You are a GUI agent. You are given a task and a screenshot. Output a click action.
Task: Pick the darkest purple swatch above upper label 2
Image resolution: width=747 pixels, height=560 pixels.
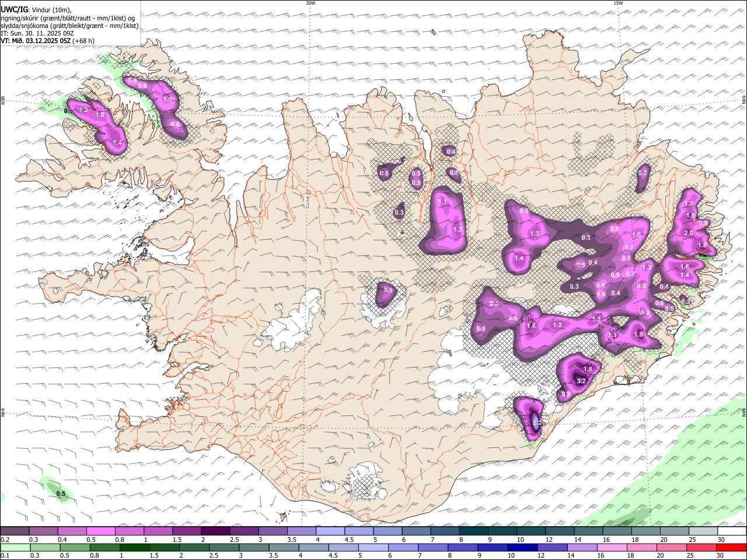tap(215, 531)
